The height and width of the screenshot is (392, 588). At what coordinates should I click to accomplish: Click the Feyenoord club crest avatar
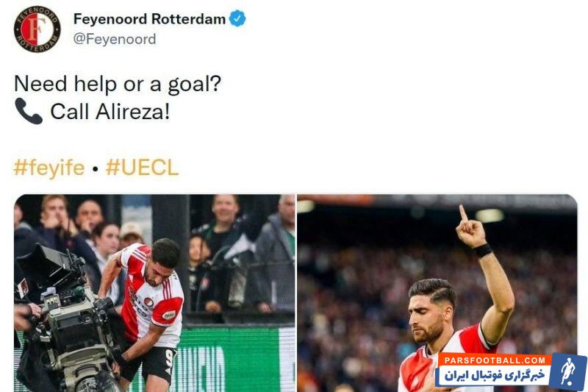tap(37, 29)
